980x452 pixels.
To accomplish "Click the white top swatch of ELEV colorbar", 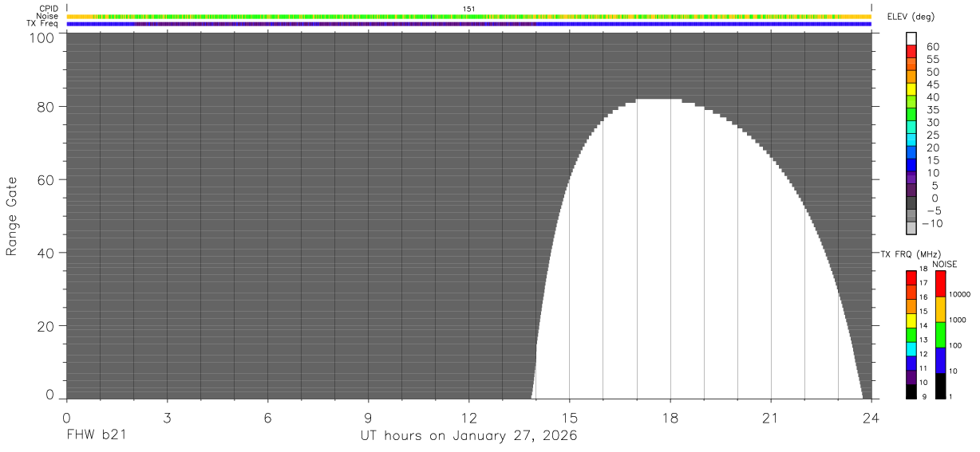I will (911, 37).
